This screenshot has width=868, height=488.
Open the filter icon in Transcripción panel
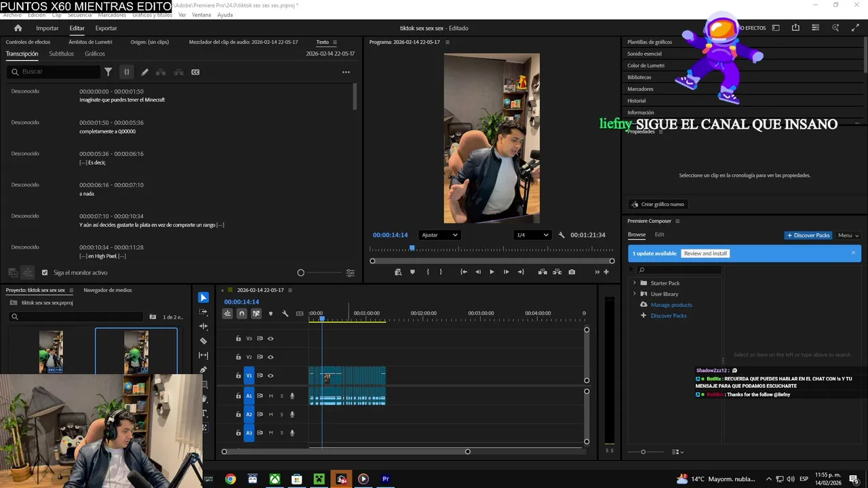coord(108,72)
